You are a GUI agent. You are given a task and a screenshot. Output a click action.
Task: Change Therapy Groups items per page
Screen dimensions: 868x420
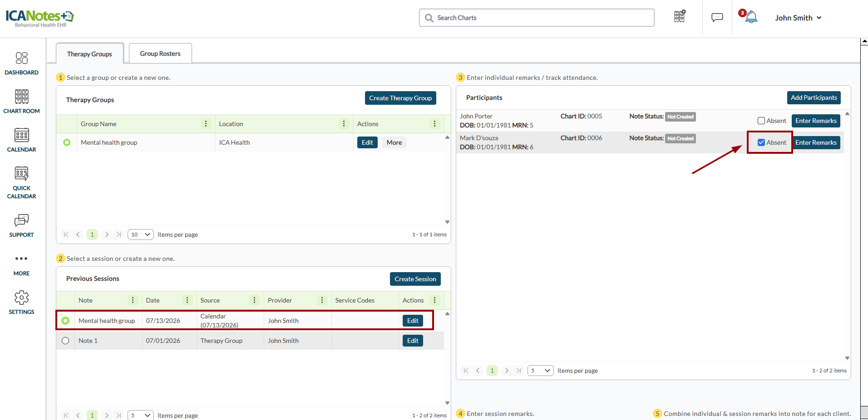(141, 234)
